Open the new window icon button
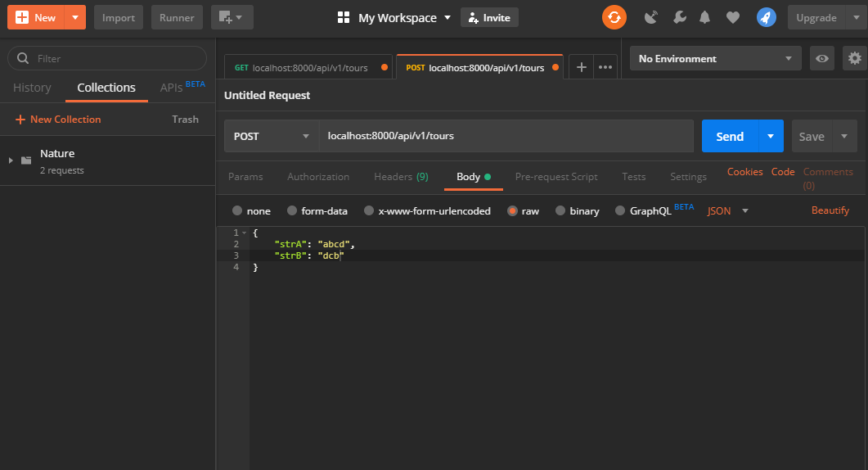The width and height of the screenshot is (868, 470). tap(232, 18)
